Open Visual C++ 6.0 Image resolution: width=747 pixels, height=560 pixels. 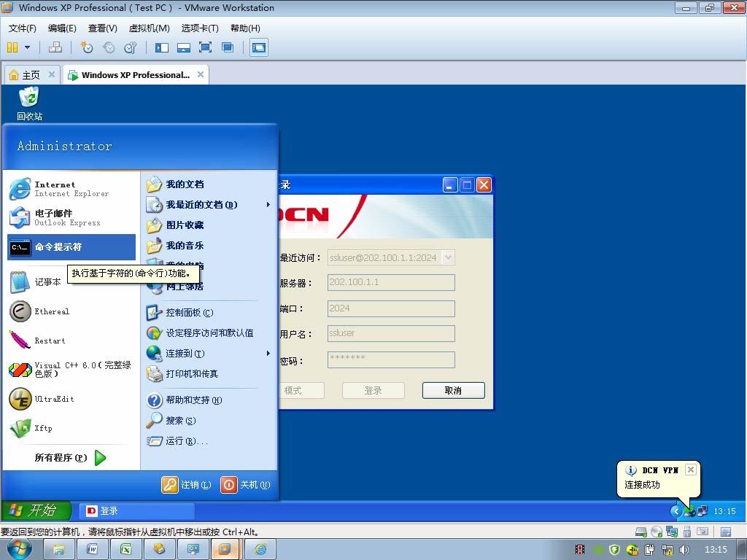[x=71, y=370]
